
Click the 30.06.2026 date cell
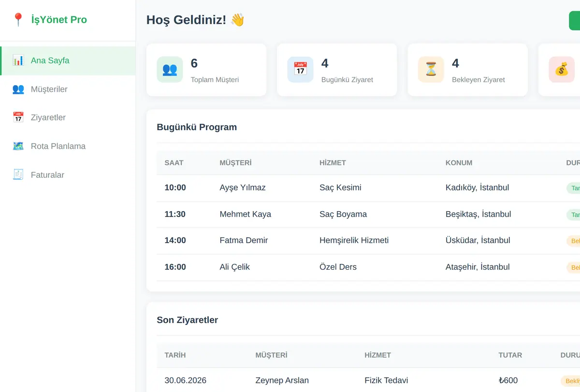pos(185,380)
